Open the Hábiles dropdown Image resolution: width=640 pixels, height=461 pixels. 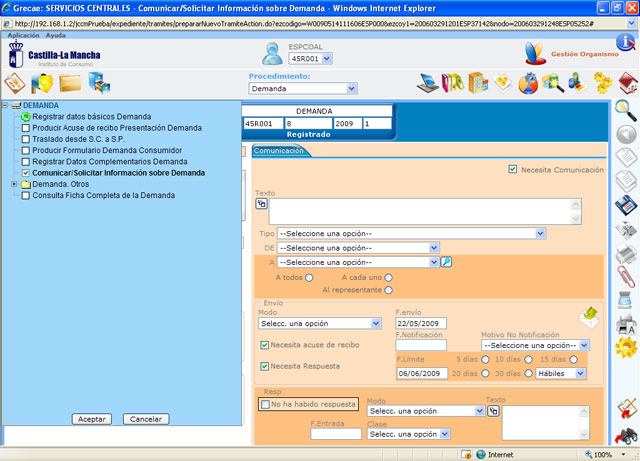[x=561, y=373]
